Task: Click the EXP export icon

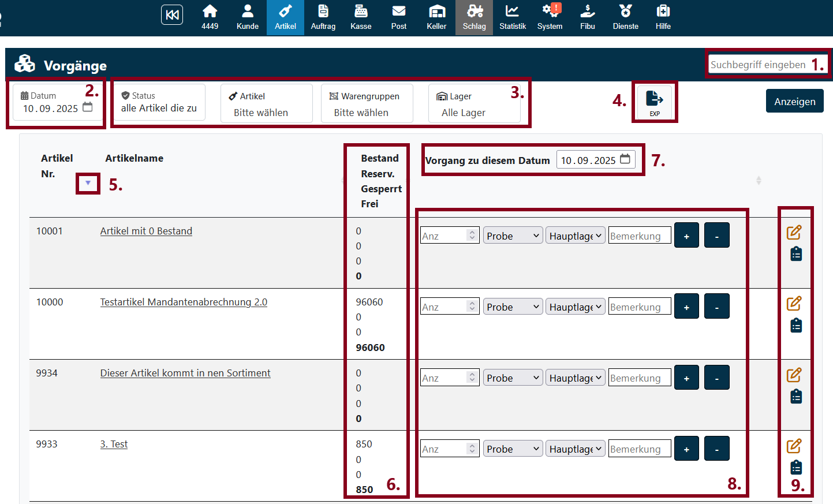Action: coord(654,102)
